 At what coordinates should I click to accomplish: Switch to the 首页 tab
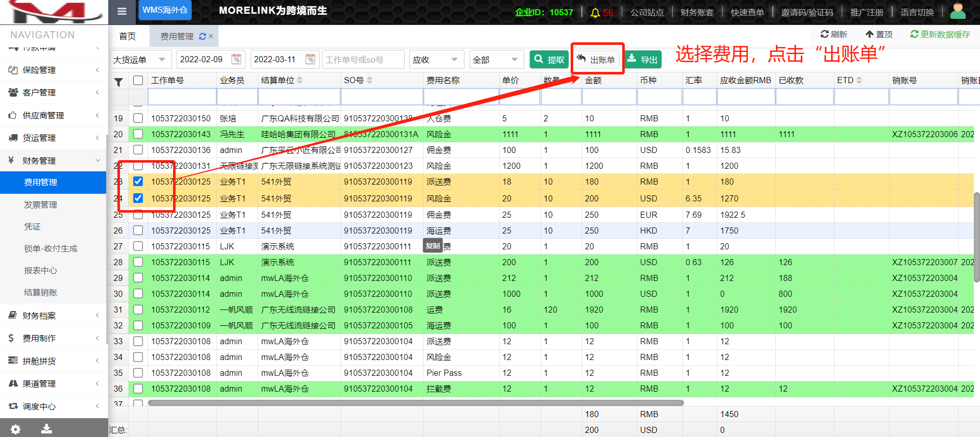pyautogui.click(x=128, y=36)
